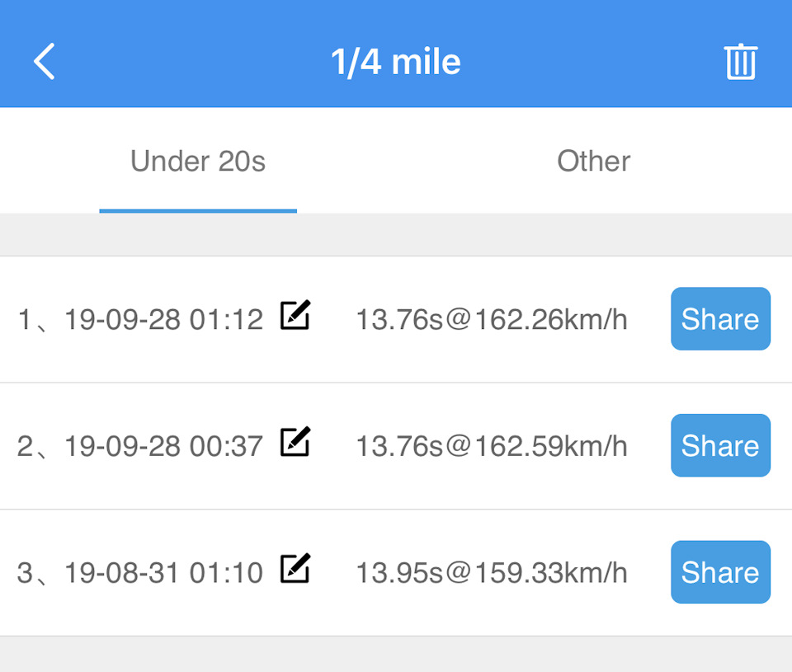Share the 162.26km/h run
792x672 pixels.
point(720,319)
